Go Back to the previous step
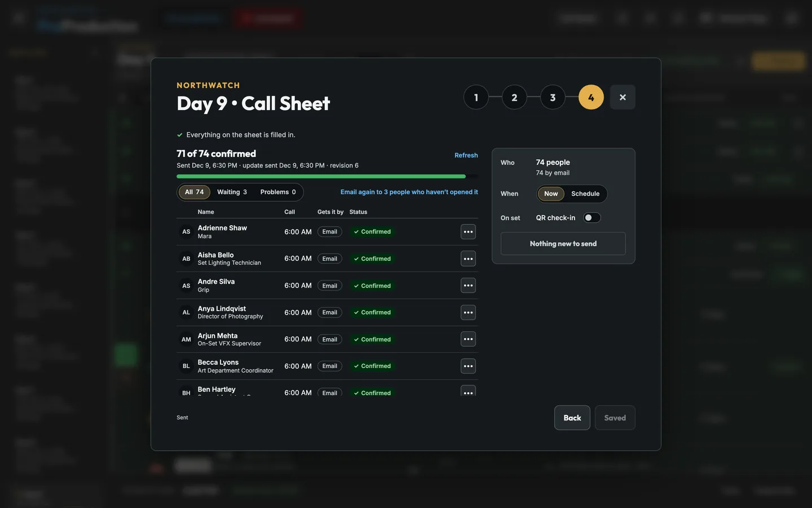The image size is (812, 508). pyautogui.click(x=572, y=418)
